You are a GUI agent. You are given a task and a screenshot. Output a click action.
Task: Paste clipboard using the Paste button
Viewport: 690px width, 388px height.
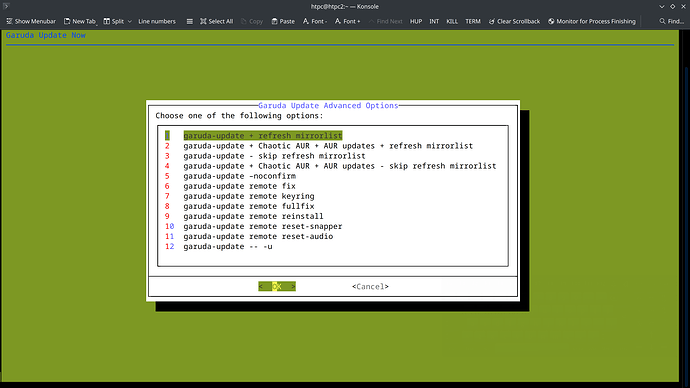click(283, 21)
